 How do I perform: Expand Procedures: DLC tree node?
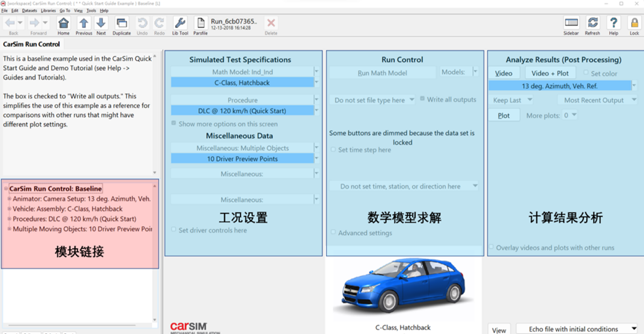pos(10,219)
